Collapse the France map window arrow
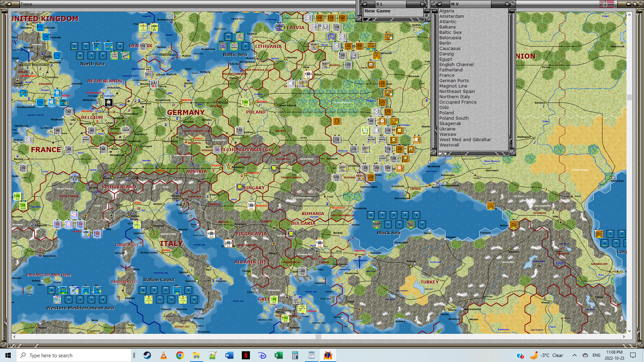 9,4
